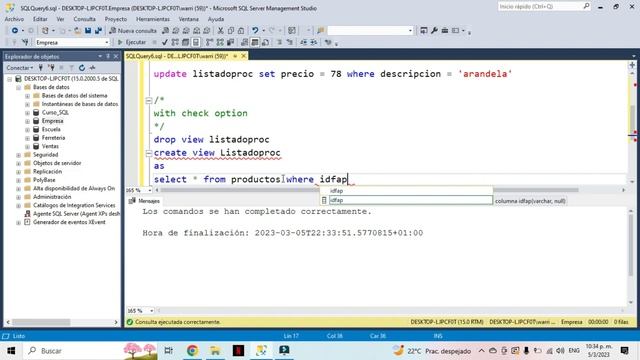The width and height of the screenshot is (640, 360).
Task: Select the Mensajes results tab
Action: 144,201
